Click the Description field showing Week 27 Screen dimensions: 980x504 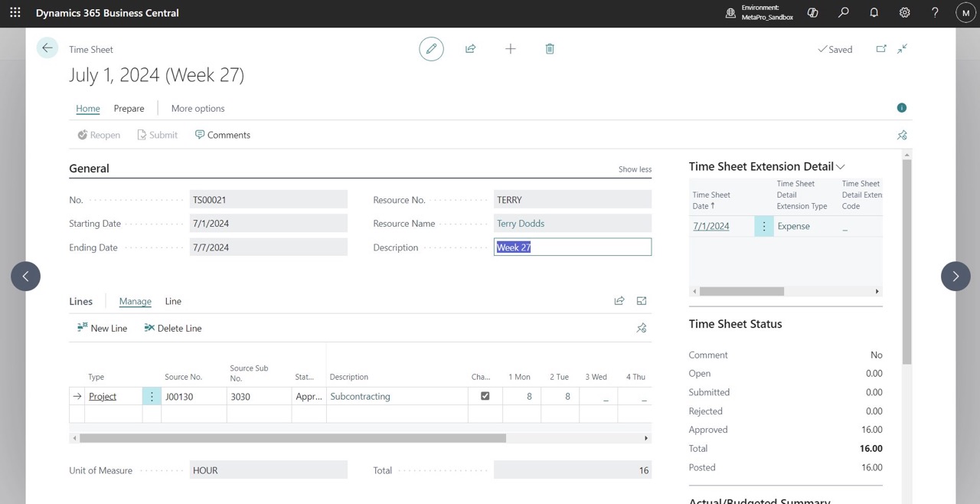[573, 247]
